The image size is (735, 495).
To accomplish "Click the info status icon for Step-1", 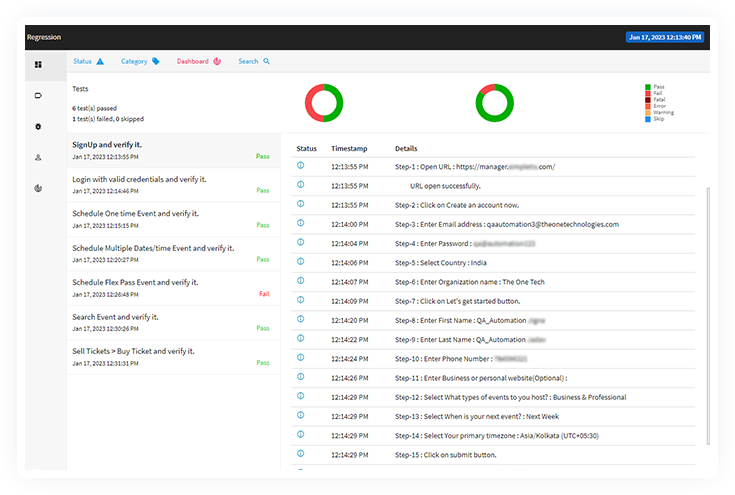I will click(x=301, y=166).
